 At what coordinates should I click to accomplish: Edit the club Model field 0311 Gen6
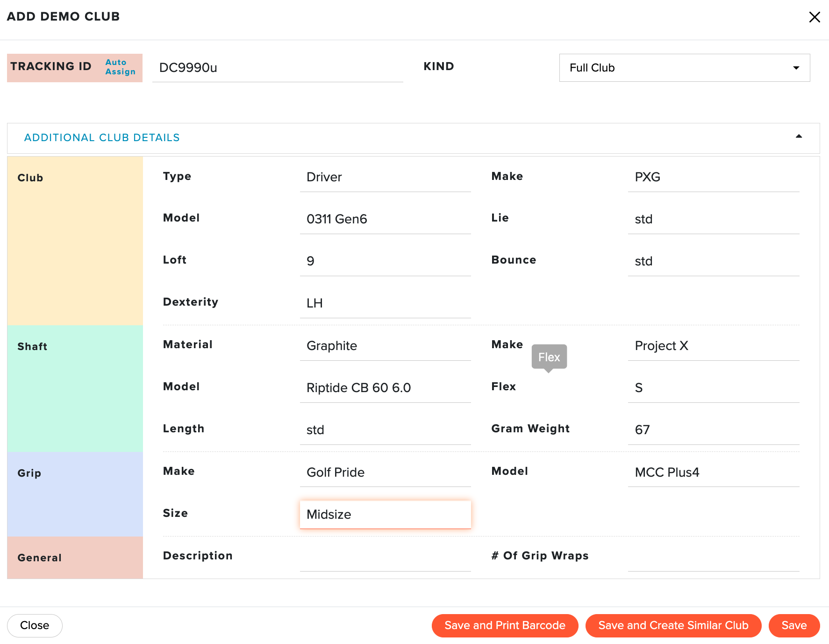(x=385, y=219)
